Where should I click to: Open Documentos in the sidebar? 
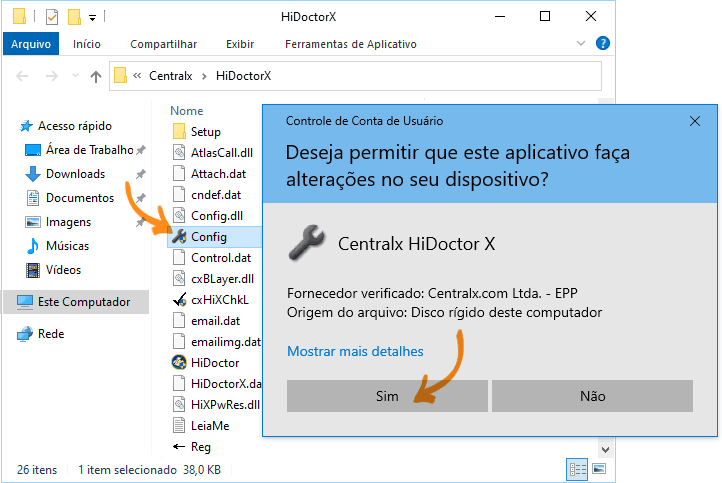click(80, 198)
